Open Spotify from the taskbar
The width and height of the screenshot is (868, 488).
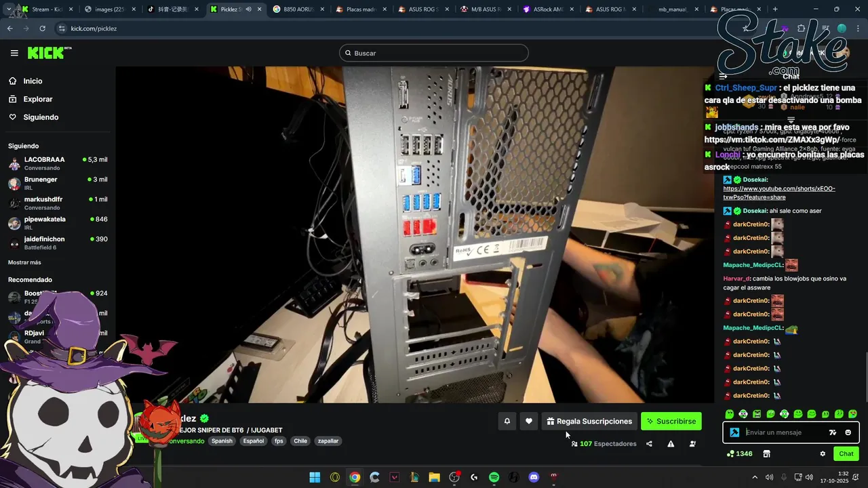494,477
